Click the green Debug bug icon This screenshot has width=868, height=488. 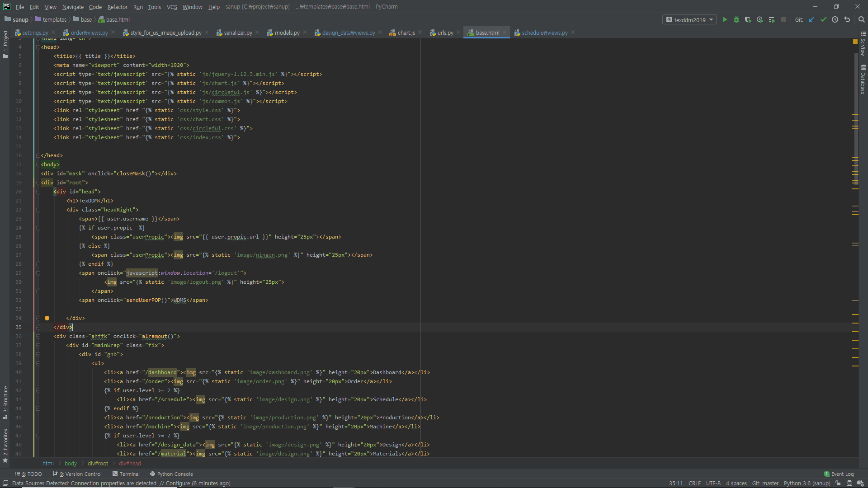click(736, 19)
